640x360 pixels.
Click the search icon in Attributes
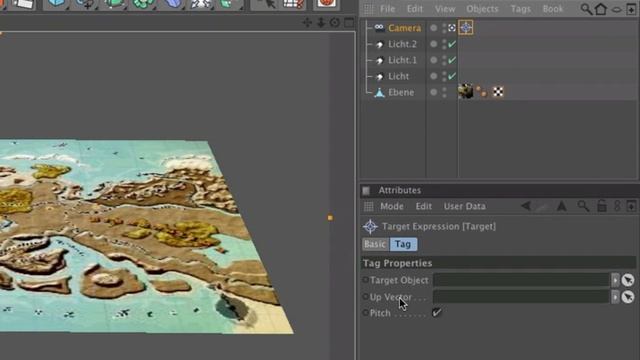pos(583,206)
